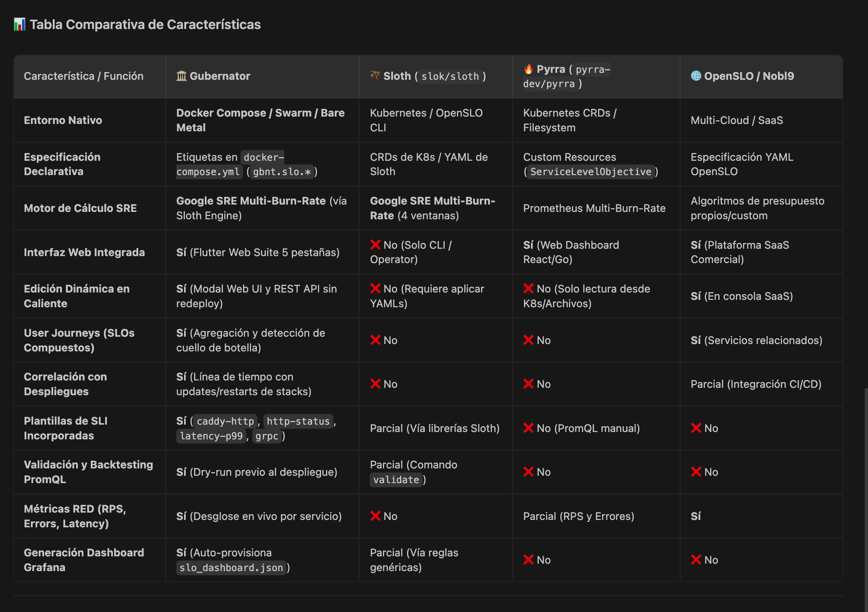Image resolution: width=868 pixels, height=612 pixels.
Task: Click the red X in Pyrra's Correlación con Despliegues cell
Action: click(x=528, y=384)
